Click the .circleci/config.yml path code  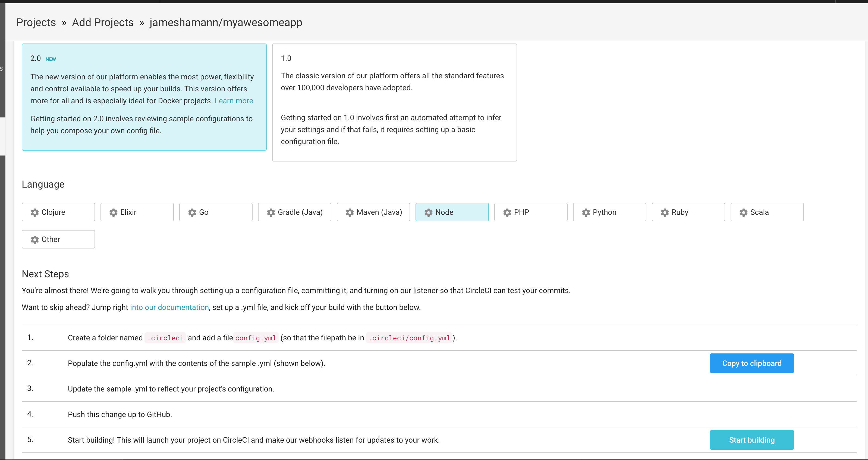pyautogui.click(x=409, y=338)
